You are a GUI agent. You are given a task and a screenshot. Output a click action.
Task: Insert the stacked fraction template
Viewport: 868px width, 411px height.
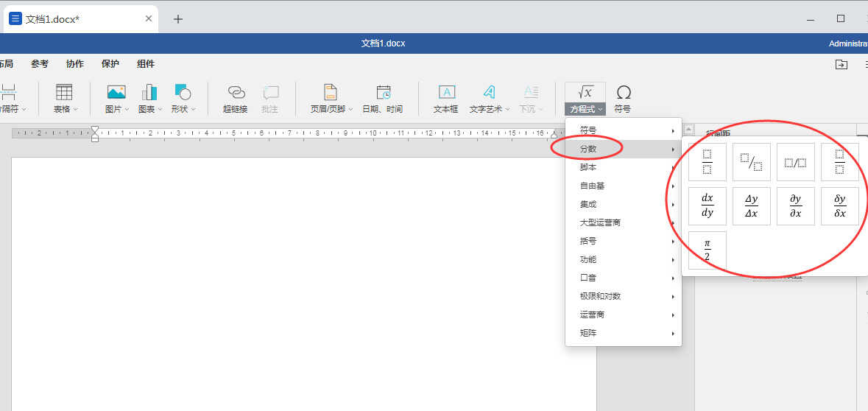tap(707, 162)
